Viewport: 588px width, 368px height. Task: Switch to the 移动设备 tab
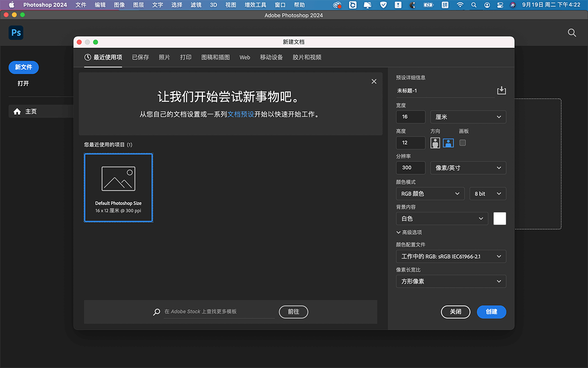tap(271, 57)
